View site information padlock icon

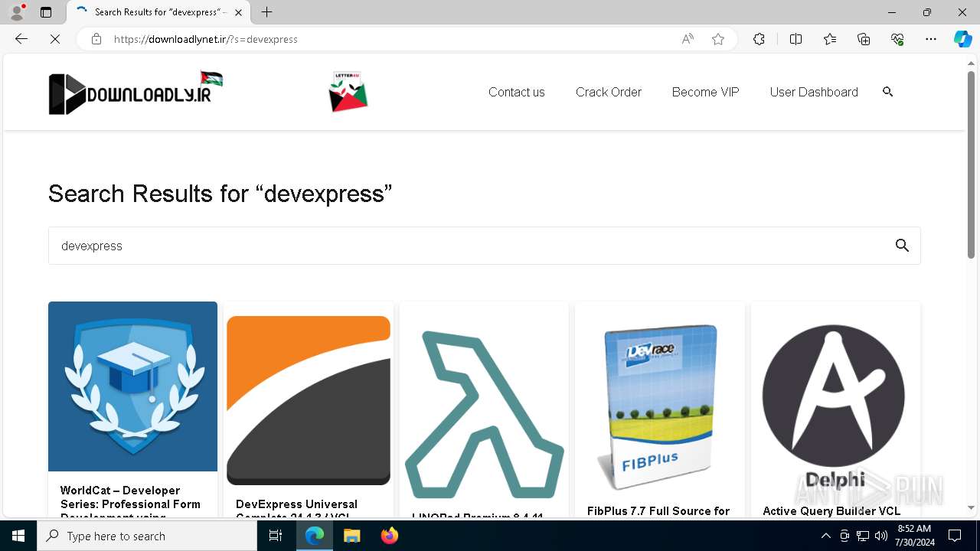[x=96, y=39]
